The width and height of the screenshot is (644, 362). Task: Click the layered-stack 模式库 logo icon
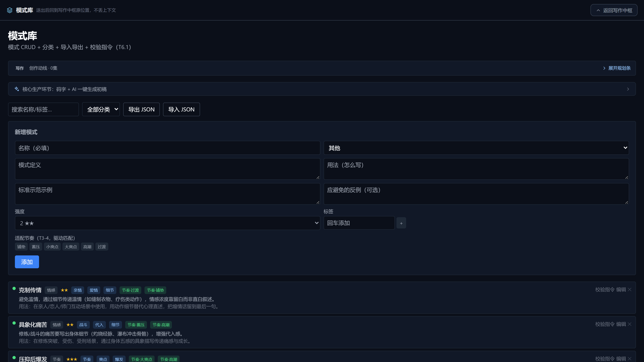click(x=9, y=10)
